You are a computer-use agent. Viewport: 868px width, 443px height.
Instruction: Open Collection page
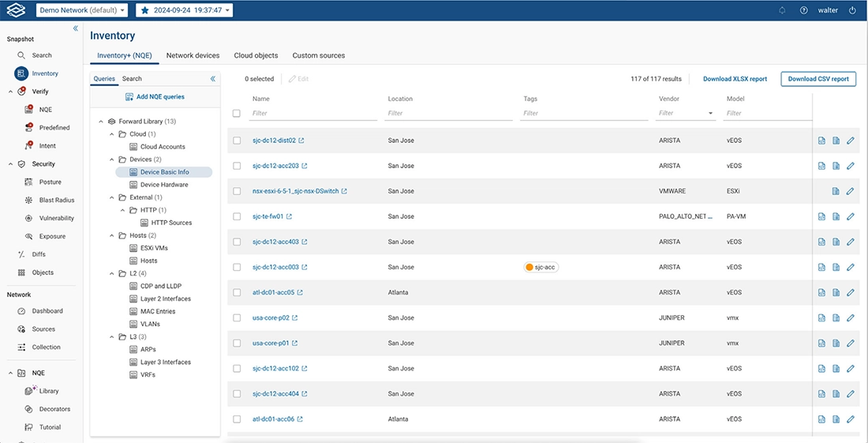[46, 347]
